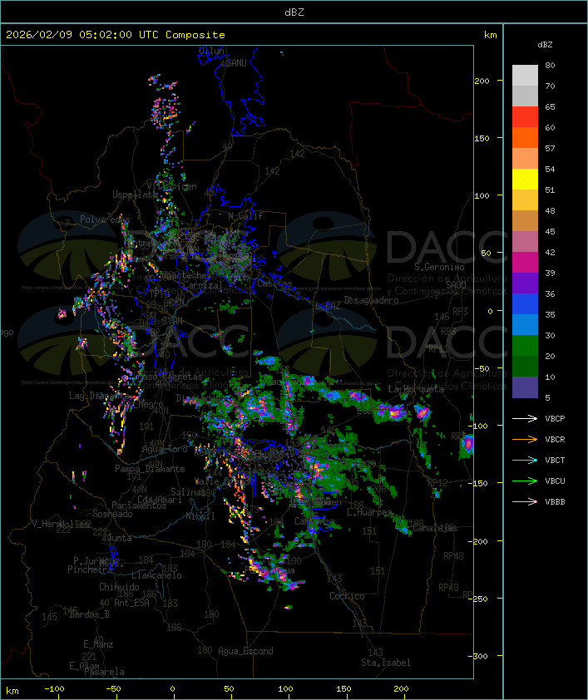Click the 'Bardas_B' map label
Viewport: 588px width, 700px height.
tap(89, 614)
